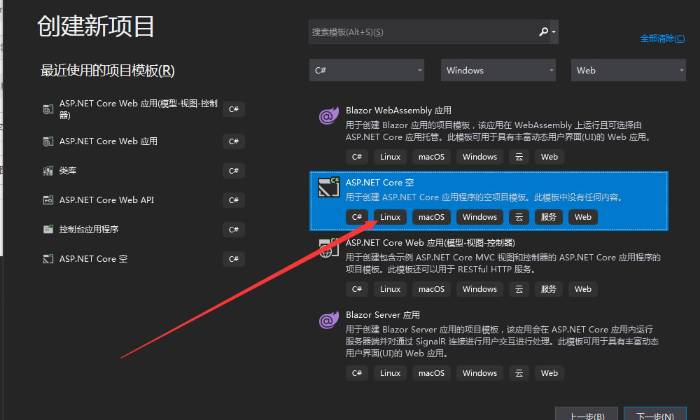Image resolution: width=700 pixels, height=420 pixels.
Task: Click C# badge beside recent ASP.NET Core Web API
Action: [233, 200]
